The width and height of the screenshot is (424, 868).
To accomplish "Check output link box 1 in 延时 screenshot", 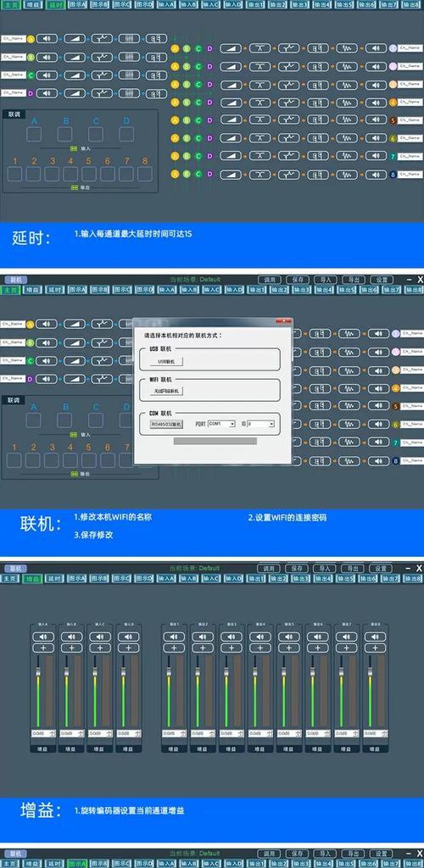I will 15,174.
